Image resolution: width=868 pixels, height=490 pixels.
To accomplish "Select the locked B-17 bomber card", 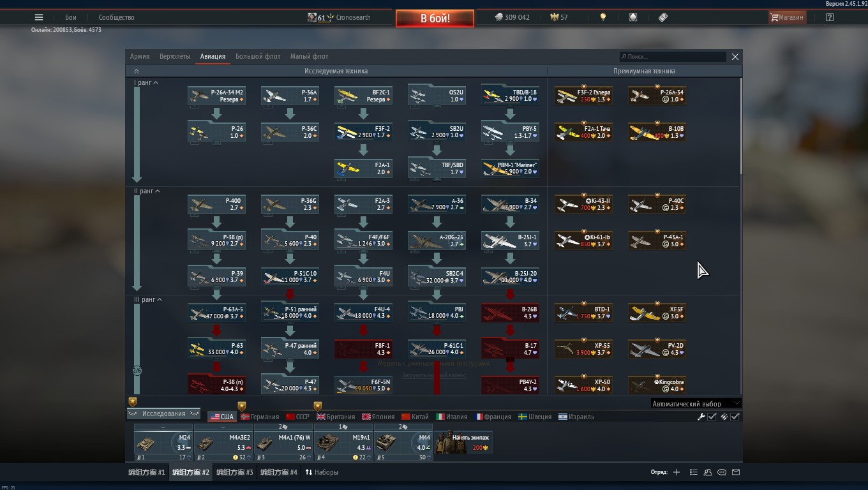I will click(510, 349).
